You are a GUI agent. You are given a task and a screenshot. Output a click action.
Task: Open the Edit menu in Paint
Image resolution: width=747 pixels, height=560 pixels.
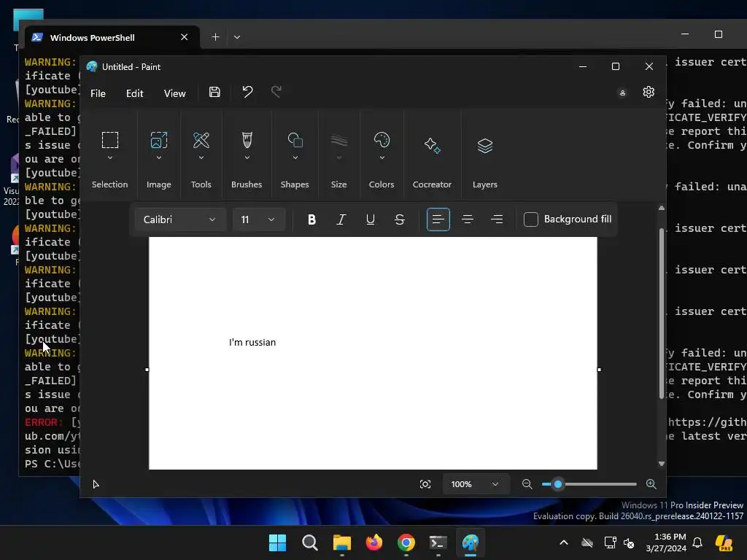[x=134, y=93]
